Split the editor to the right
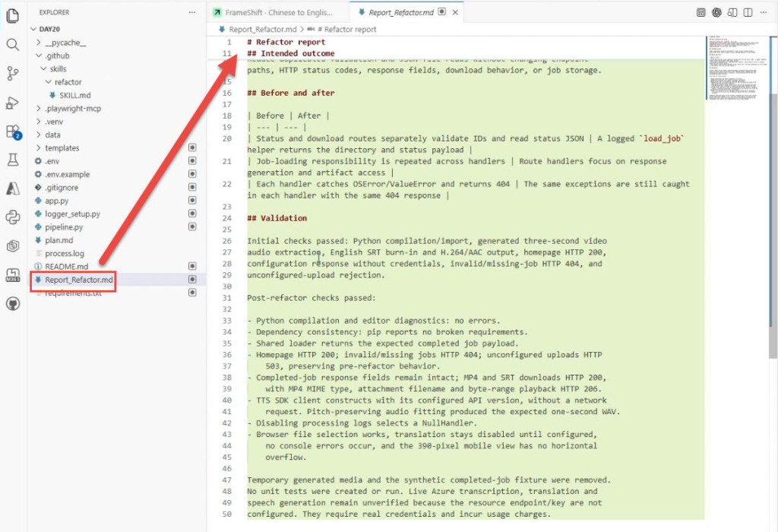Viewport: 778px width, 532px height. click(x=748, y=12)
